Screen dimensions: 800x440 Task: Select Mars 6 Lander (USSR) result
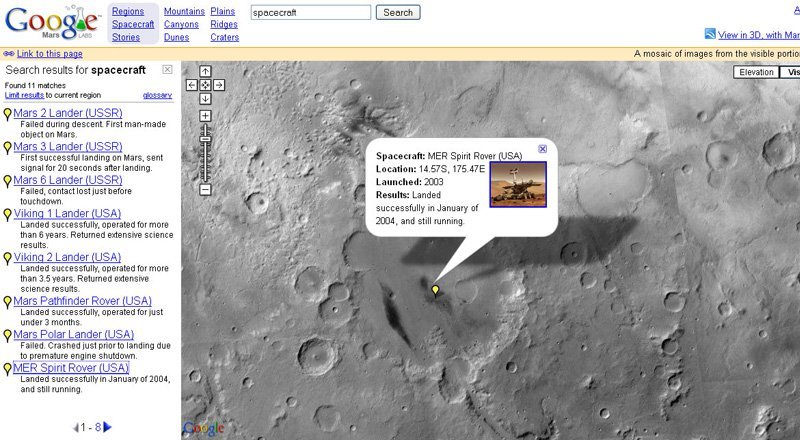[x=68, y=180]
